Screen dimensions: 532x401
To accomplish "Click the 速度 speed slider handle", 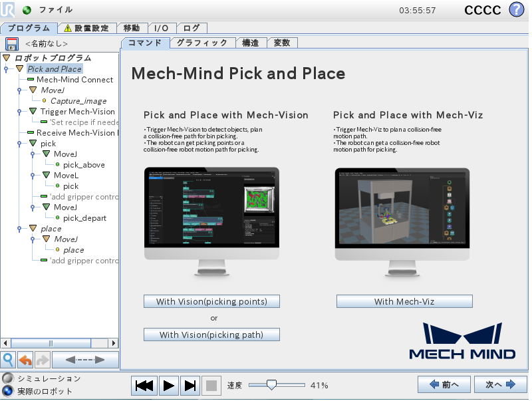I will 271,385.
